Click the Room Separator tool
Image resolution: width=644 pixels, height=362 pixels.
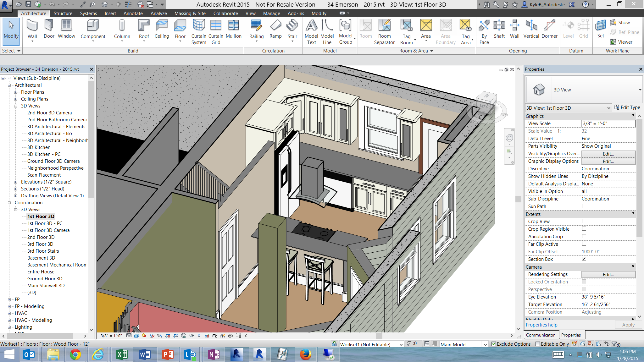pyautogui.click(x=384, y=32)
